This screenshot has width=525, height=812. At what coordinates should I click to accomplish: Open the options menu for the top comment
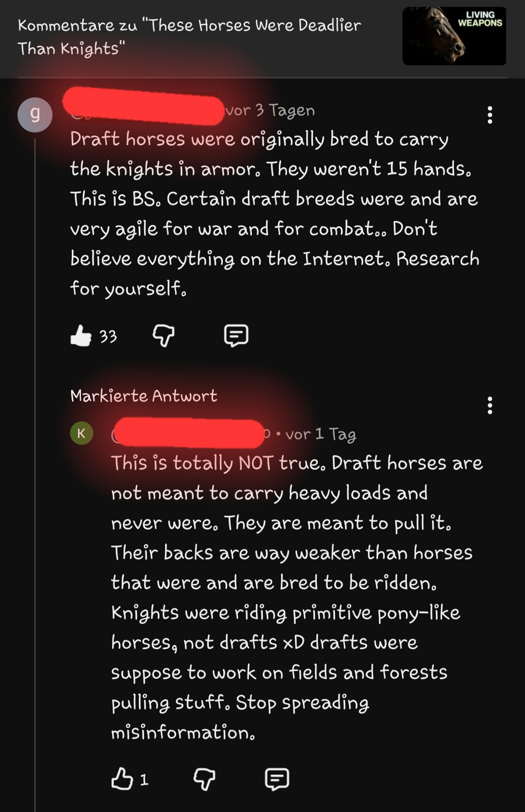(490, 115)
